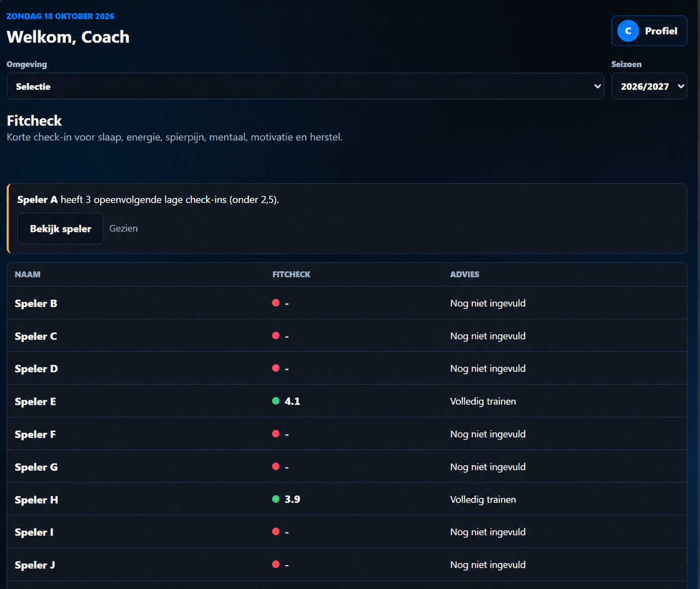Image resolution: width=700 pixels, height=589 pixels.
Task: Open the Seizoen 2026/2027 dropdown
Action: (649, 86)
